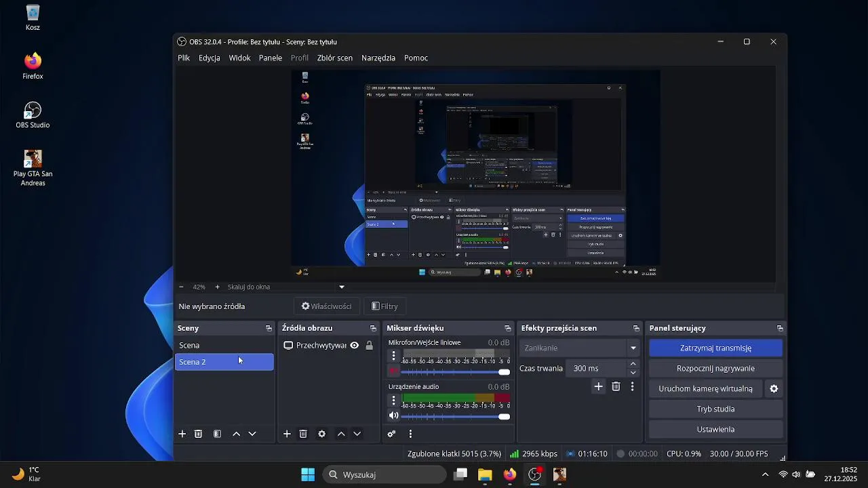Open the Narzędzia menu
This screenshot has height=488, width=868.
click(x=378, y=58)
